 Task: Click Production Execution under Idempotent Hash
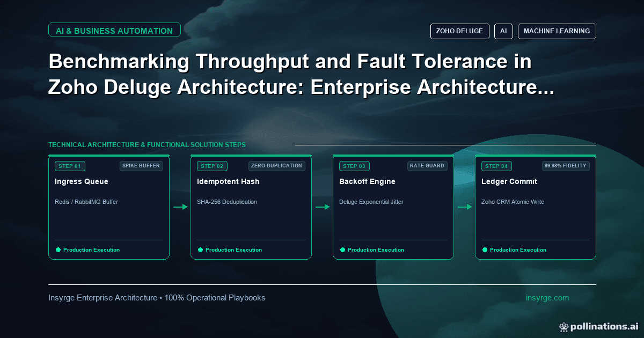coord(233,250)
